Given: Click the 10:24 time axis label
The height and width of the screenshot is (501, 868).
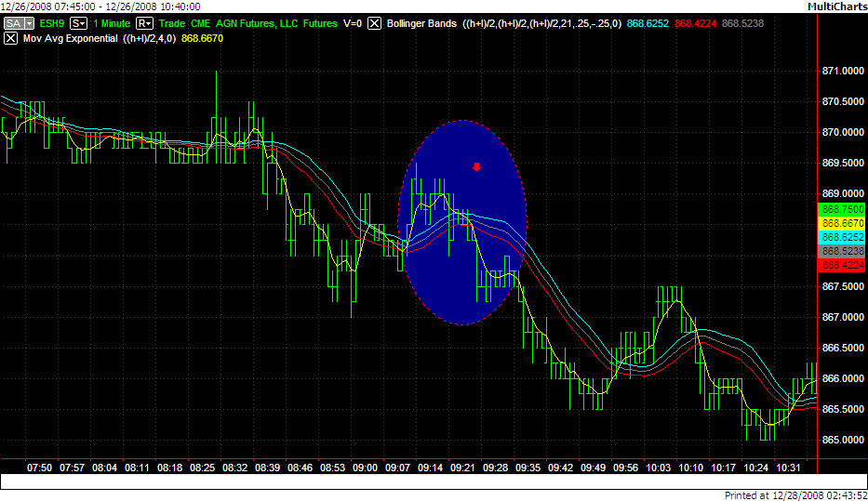Looking at the screenshot, I should point(756,468).
